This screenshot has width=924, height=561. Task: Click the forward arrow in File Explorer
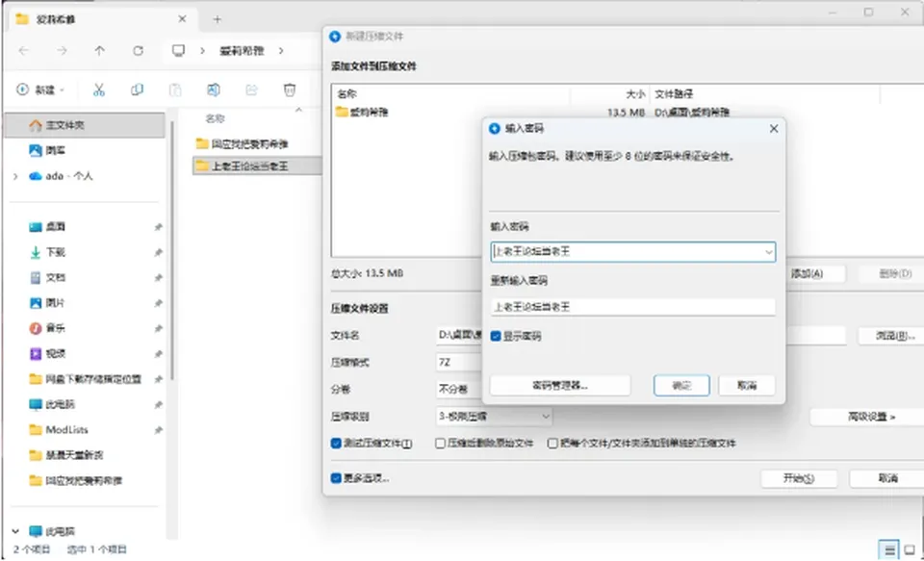pyautogui.click(x=62, y=51)
